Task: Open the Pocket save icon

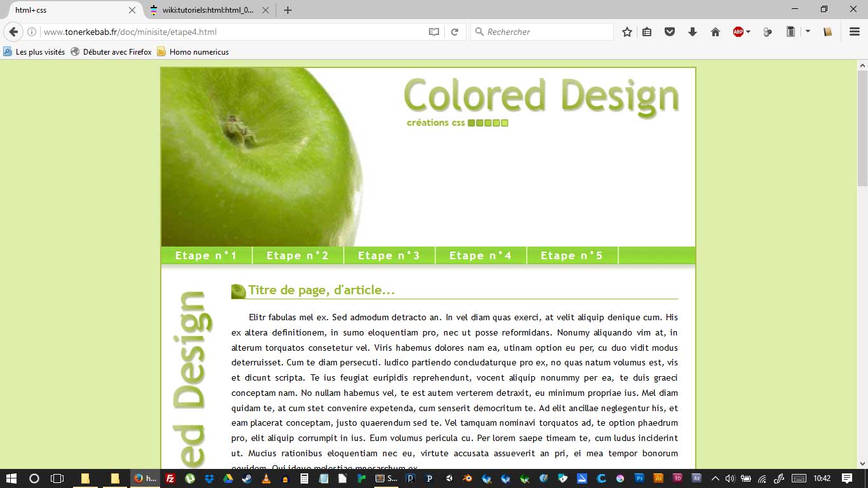Action: tap(669, 32)
